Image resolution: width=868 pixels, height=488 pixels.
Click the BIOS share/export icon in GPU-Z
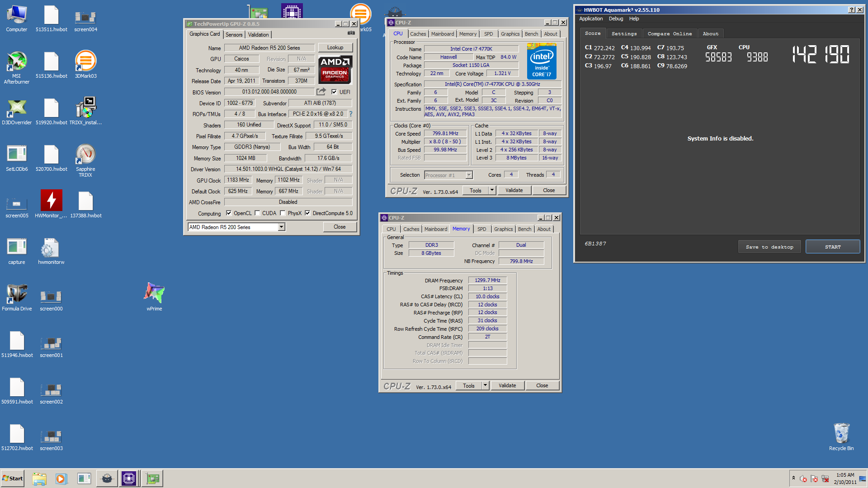321,92
